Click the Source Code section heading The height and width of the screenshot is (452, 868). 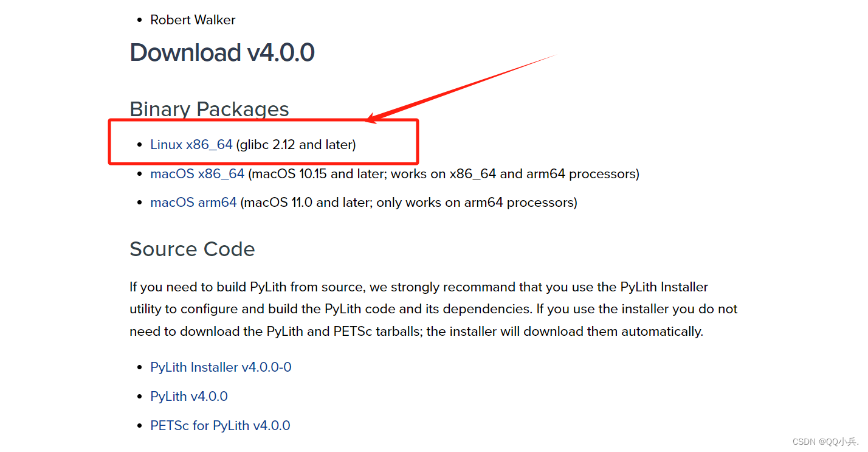pos(192,249)
